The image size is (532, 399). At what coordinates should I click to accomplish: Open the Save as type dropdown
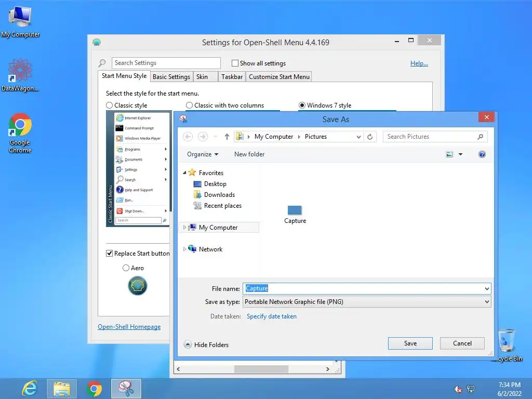click(367, 302)
